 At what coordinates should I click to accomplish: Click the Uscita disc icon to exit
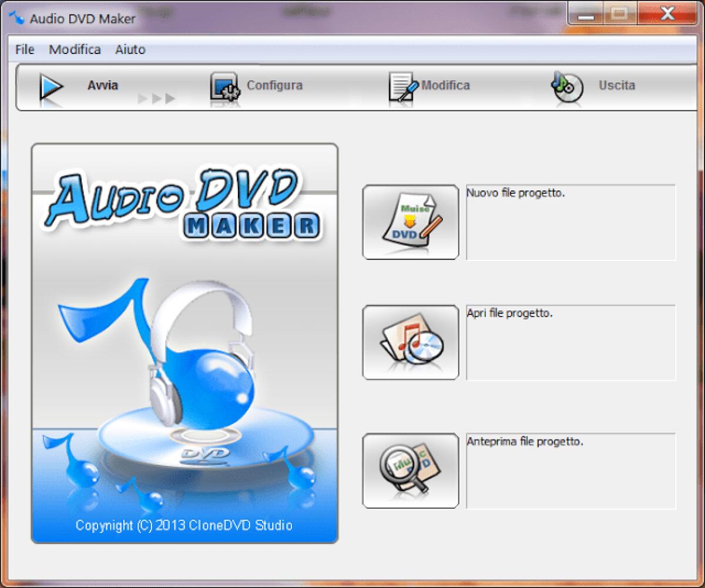(565, 85)
